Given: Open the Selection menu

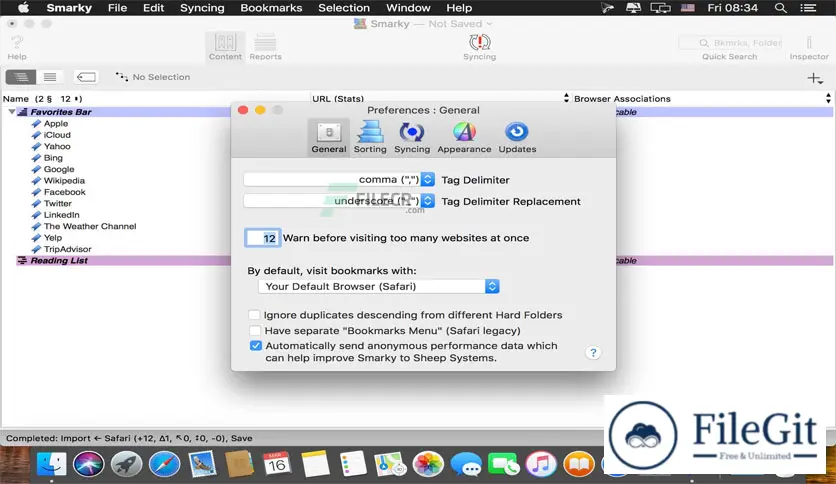Looking at the screenshot, I should tap(344, 8).
